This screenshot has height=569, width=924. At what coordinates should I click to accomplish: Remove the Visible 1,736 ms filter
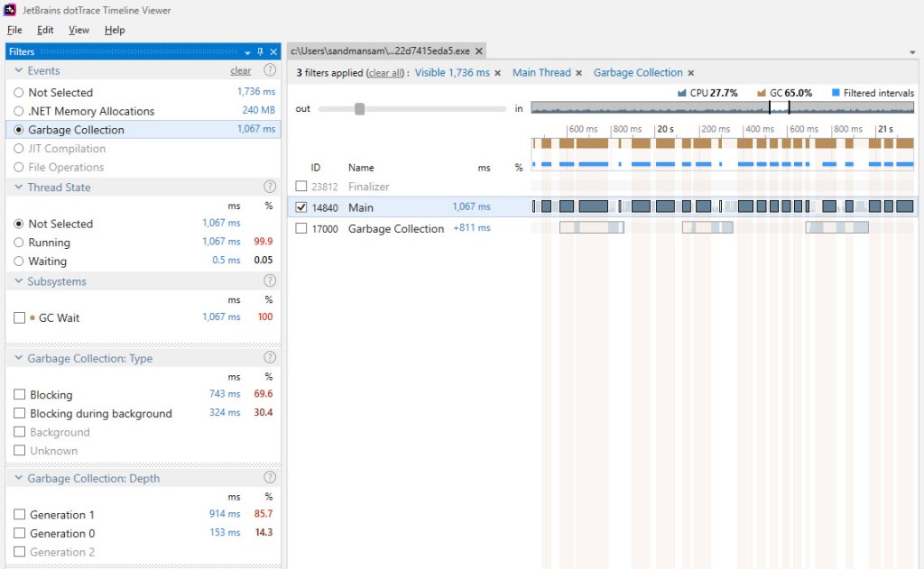coord(498,73)
